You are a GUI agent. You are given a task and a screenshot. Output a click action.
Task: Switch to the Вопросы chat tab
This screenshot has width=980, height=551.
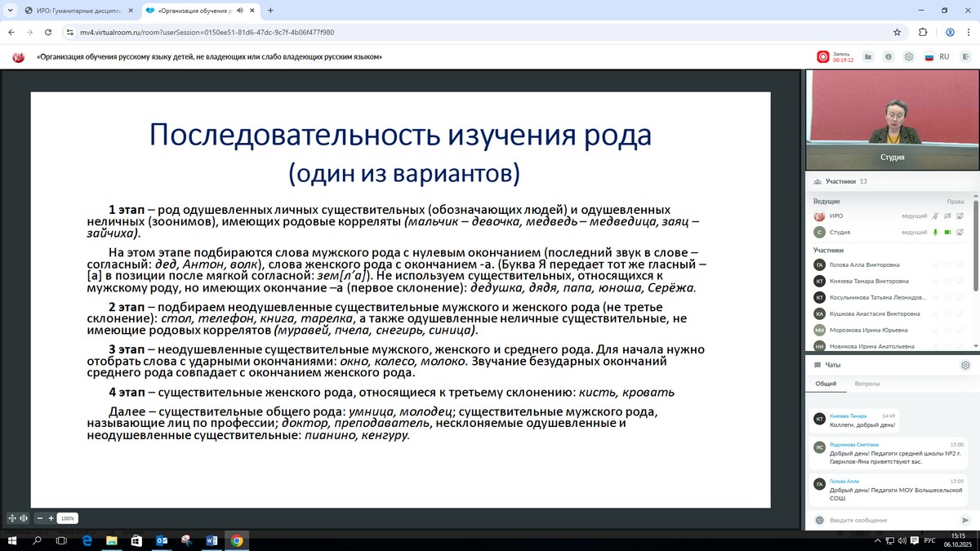click(867, 384)
